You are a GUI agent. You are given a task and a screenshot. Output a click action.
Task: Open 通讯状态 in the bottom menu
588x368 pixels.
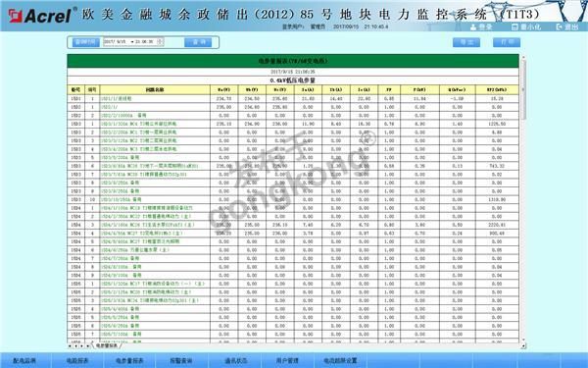point(236,360)
